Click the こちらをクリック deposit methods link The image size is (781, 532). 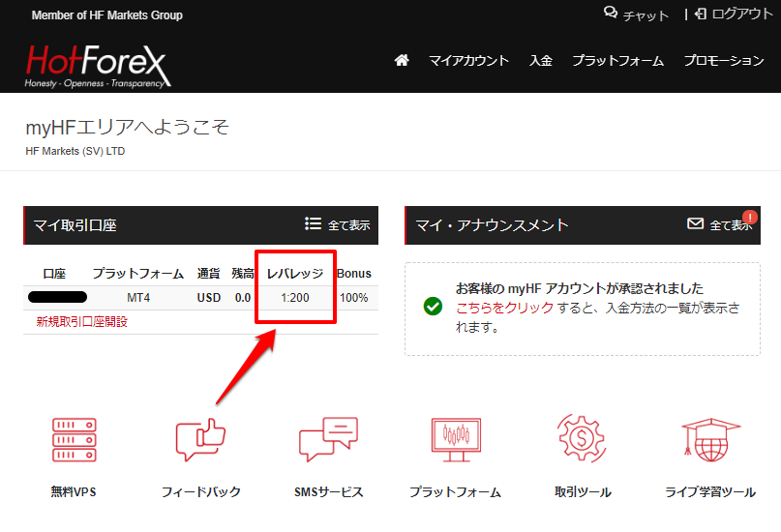[504, 308]
